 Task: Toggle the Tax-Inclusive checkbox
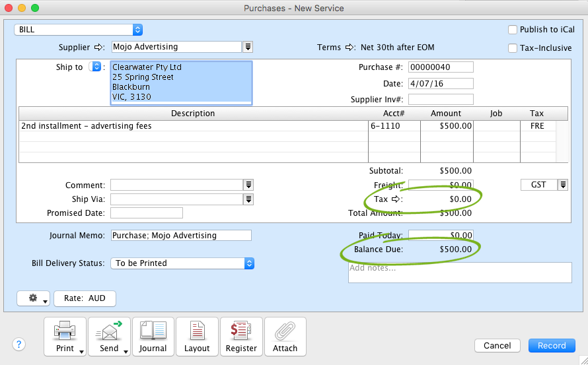point(513,48)
